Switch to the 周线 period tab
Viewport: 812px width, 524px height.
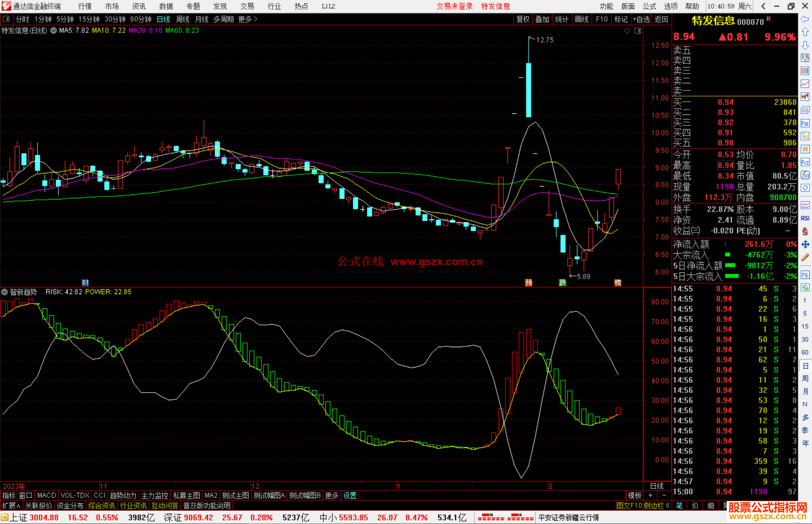[183, 19]
